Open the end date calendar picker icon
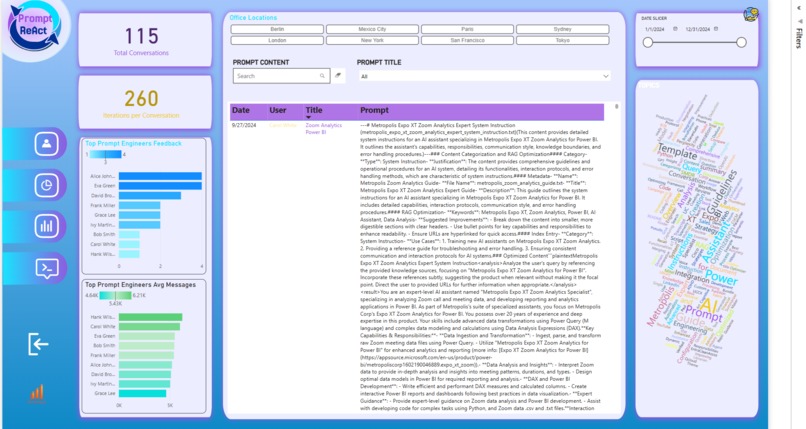 tap(716, 29)
